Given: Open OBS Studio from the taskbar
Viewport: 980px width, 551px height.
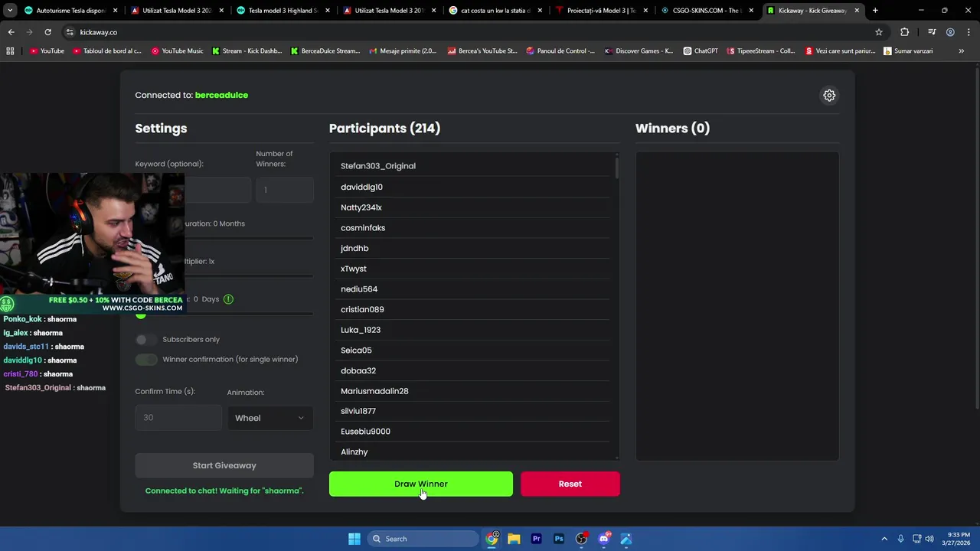Looking at the screenshot, I should 581,539.
